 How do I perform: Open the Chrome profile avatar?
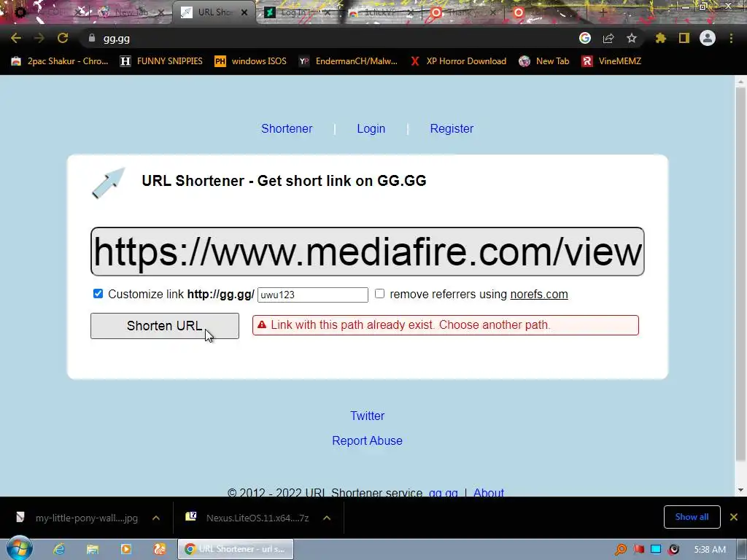tap(708, 38)
